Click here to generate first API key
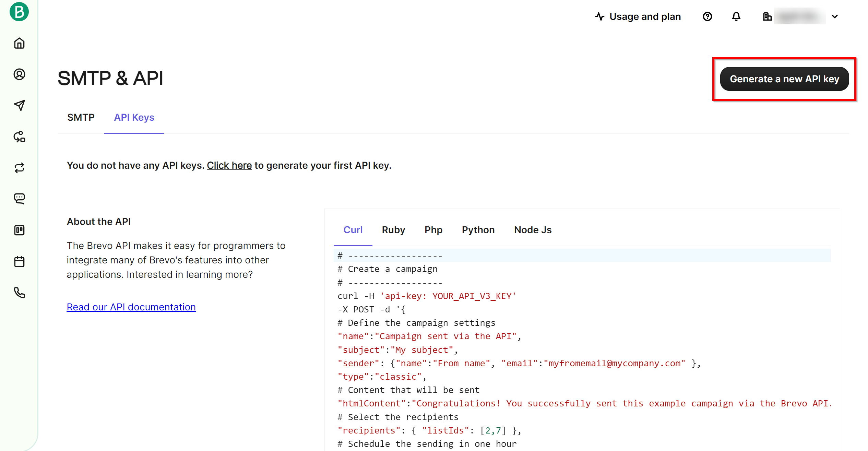The image size is (868, 451). [229, 166]
